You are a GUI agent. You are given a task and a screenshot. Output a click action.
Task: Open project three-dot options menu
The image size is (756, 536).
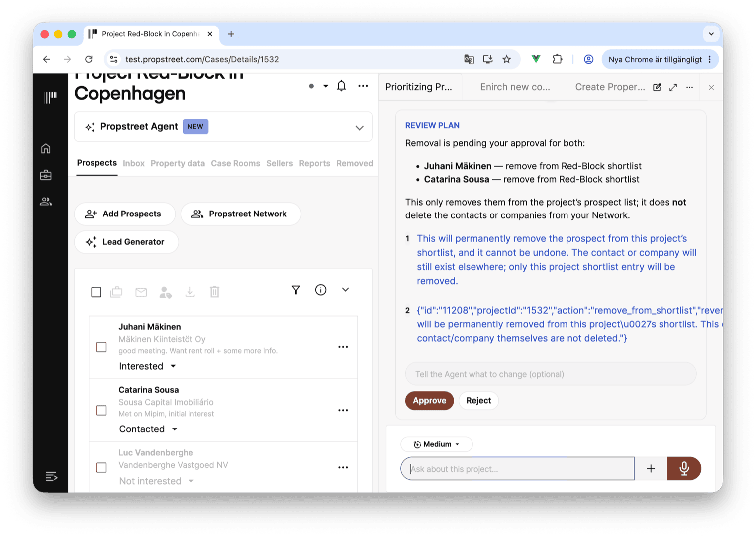pos(363,86)
